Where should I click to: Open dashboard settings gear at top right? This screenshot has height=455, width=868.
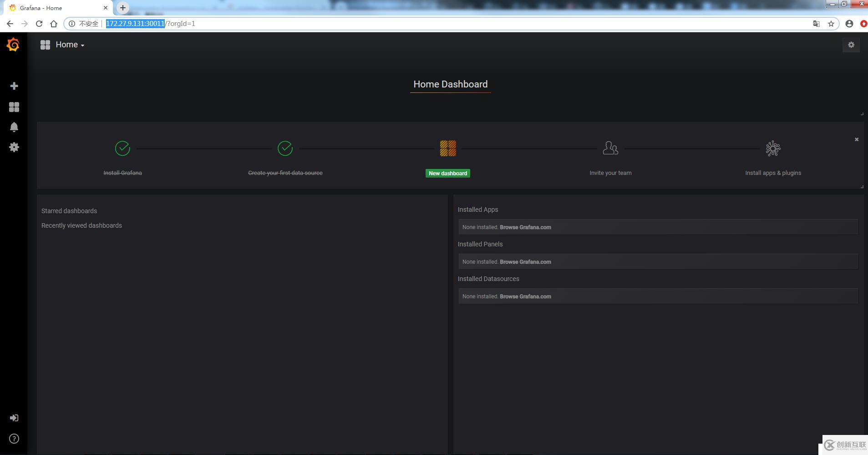coord(851,45)
